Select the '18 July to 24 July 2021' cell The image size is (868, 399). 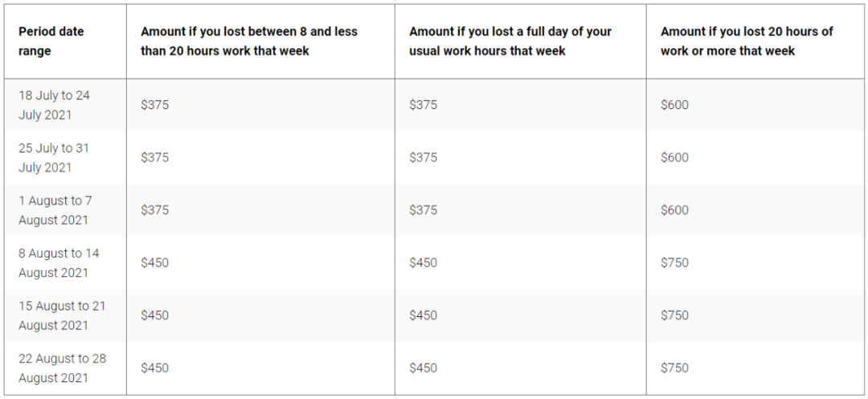(x=55, y=105)
